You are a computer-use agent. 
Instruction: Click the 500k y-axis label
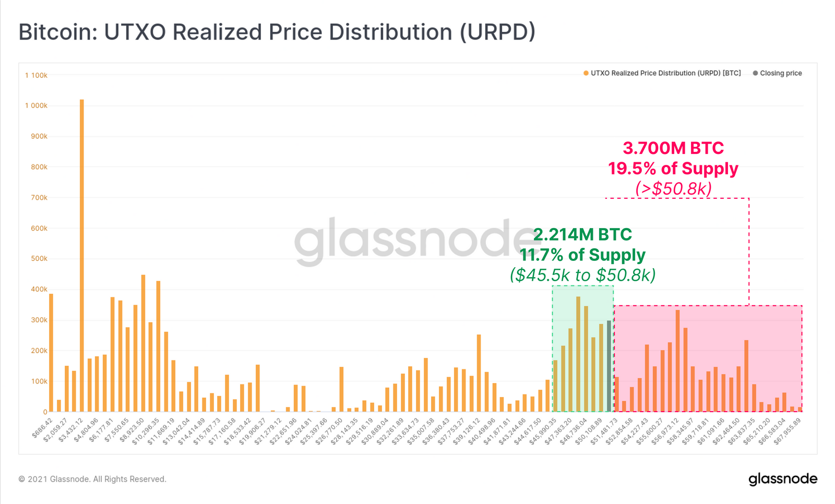pyautogui.click(x=39, y=259)
